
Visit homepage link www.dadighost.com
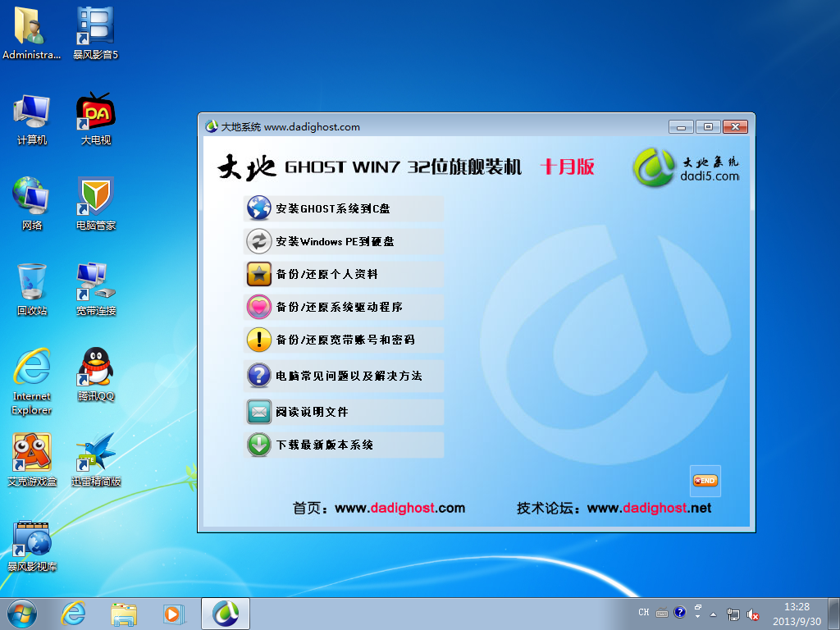(399, 508)
